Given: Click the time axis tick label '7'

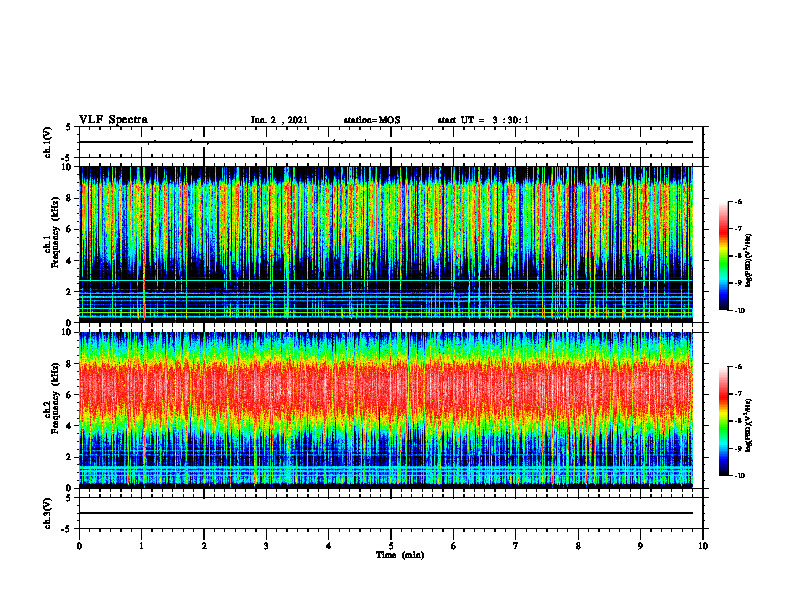Looking at the screenshot, I should 516,546.
